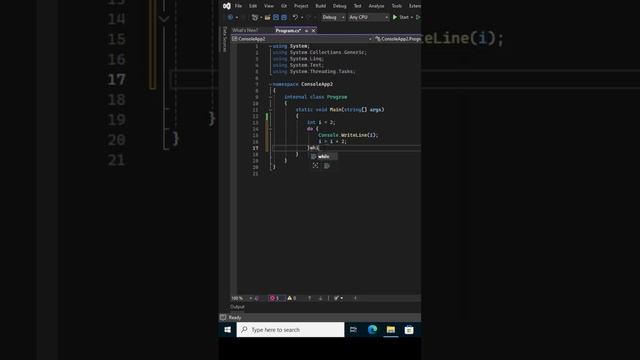Viewport: 640px width, 360px height.
Task: Click the Save All toolbar icon
Action: click(x=284, y=17)
